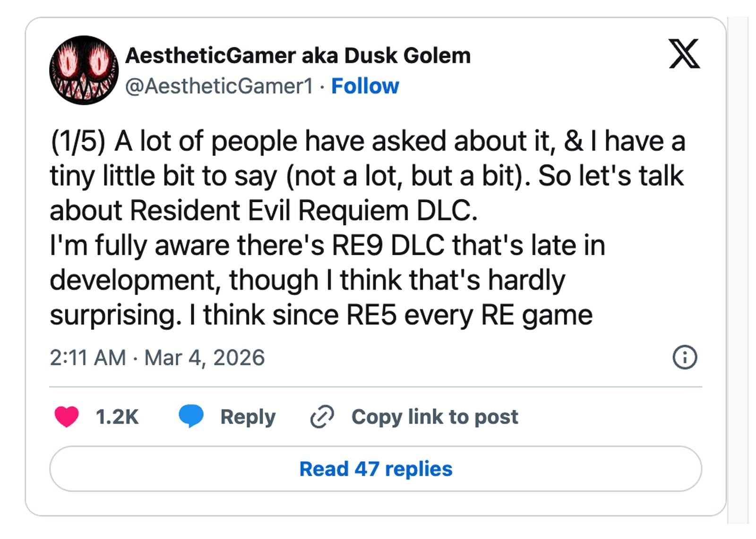Click the chain link icon to copy link
Image resolution: width=756 pixels, height=539 pixels.
pyautogui.click(x=322, y=417)
